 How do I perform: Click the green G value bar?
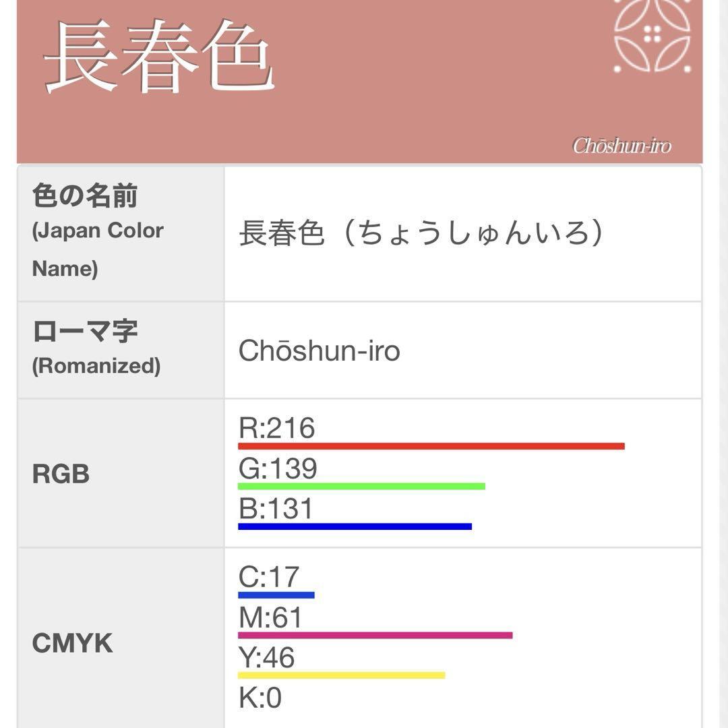point(361,486)
